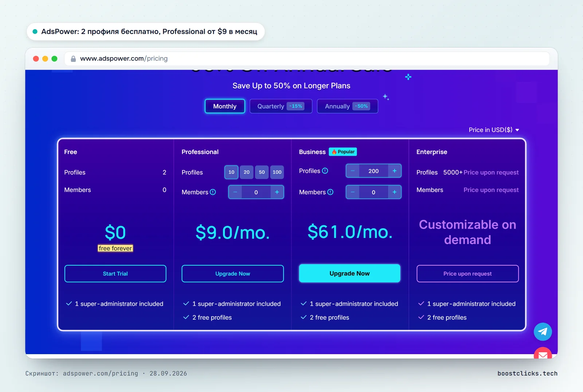
Task: Select 20 profiles in Professional plan
Action: tap(247, 172)
